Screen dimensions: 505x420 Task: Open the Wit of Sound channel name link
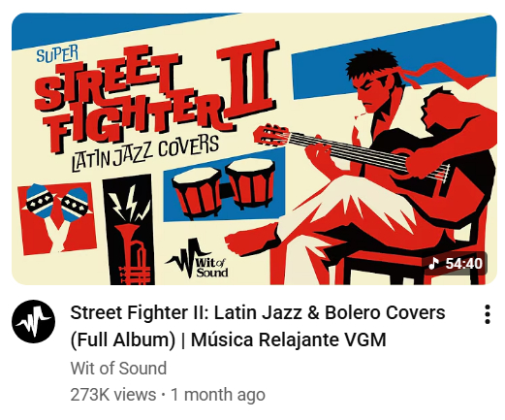click(118, 368)
